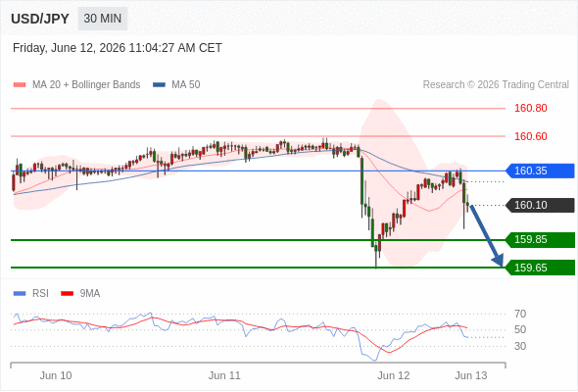
Task: Click the RSI 50 axis value
Action: 520,329
